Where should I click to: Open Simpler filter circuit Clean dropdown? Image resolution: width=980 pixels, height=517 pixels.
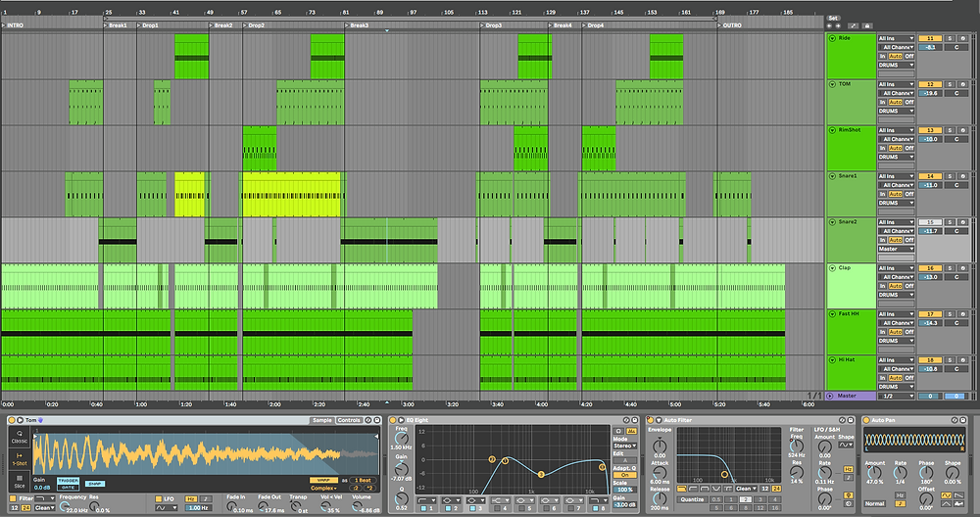[x=45, y=507]
